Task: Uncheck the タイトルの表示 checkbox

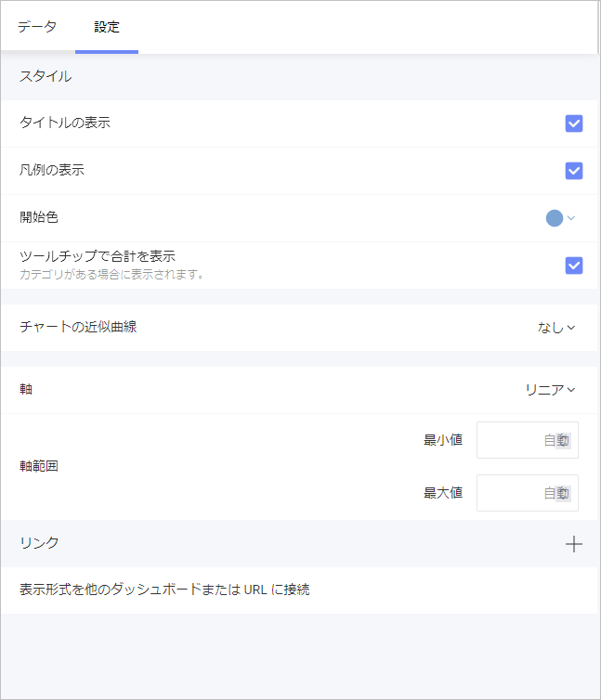Action: pyautogui.click(x=574, y=123)
